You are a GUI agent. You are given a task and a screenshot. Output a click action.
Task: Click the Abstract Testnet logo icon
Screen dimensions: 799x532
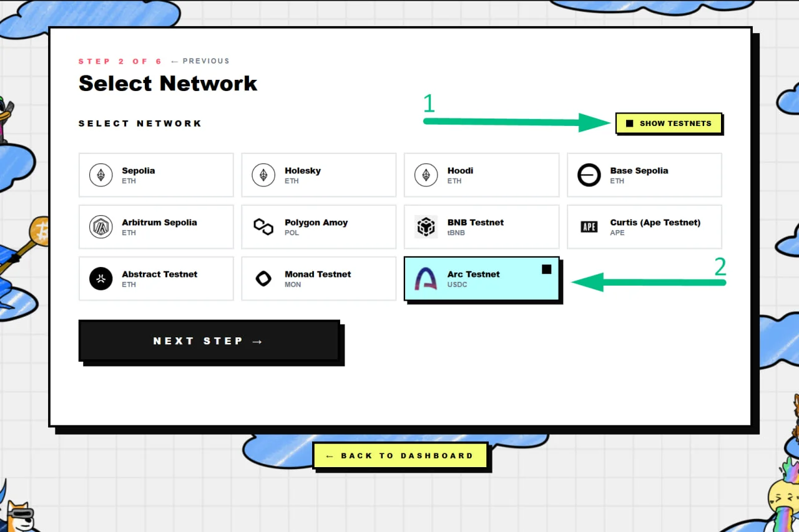tap(101, 279)
